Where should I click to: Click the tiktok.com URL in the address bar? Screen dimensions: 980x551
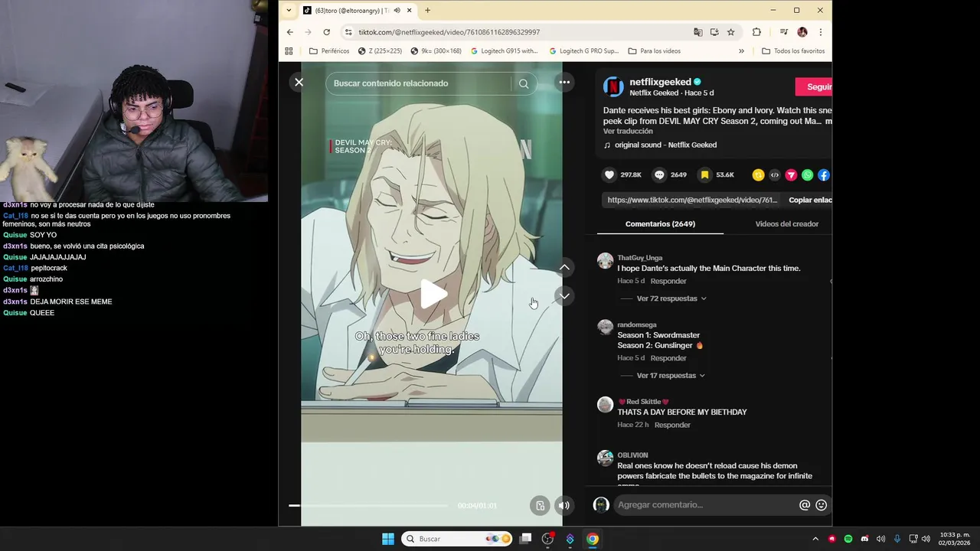click(449, 32)
